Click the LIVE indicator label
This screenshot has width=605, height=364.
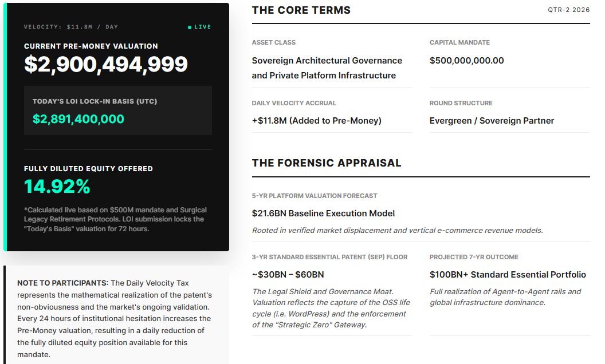(x=203, y=27)
